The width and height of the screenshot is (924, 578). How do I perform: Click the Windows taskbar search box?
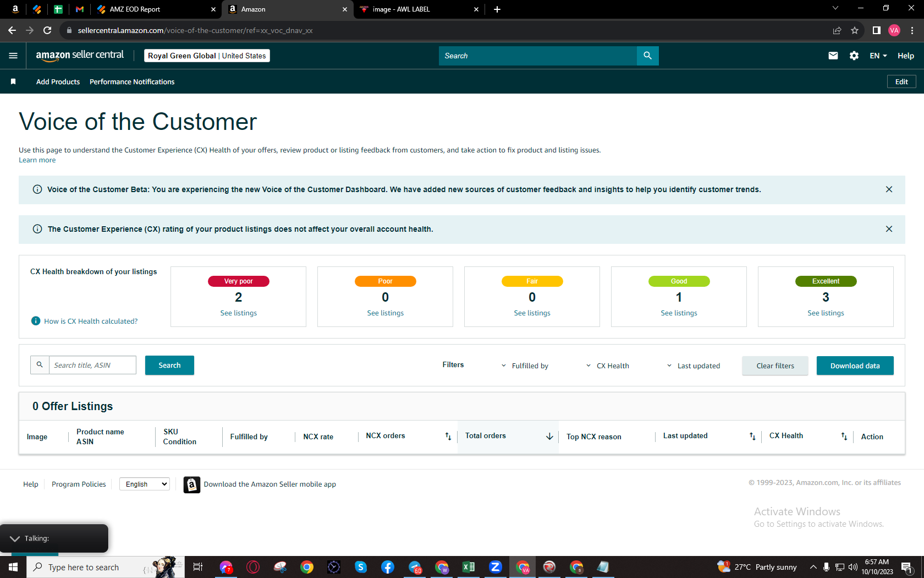[x=106, y=567]
